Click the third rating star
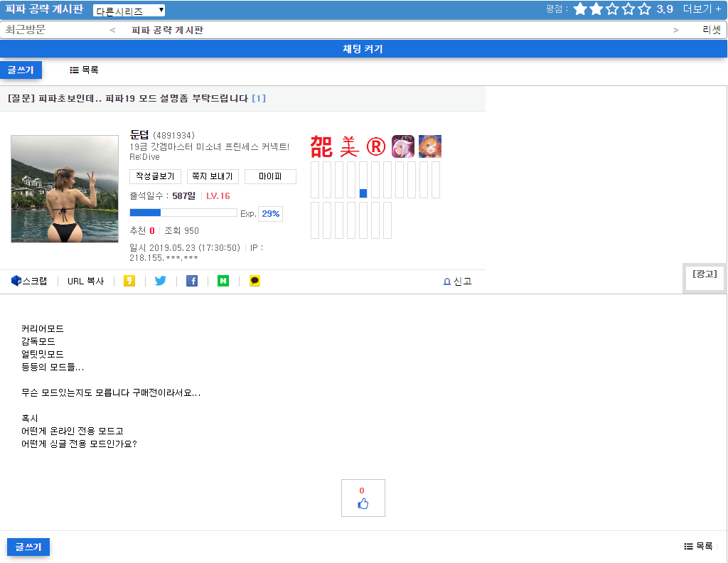 click(x=611, y=10)
